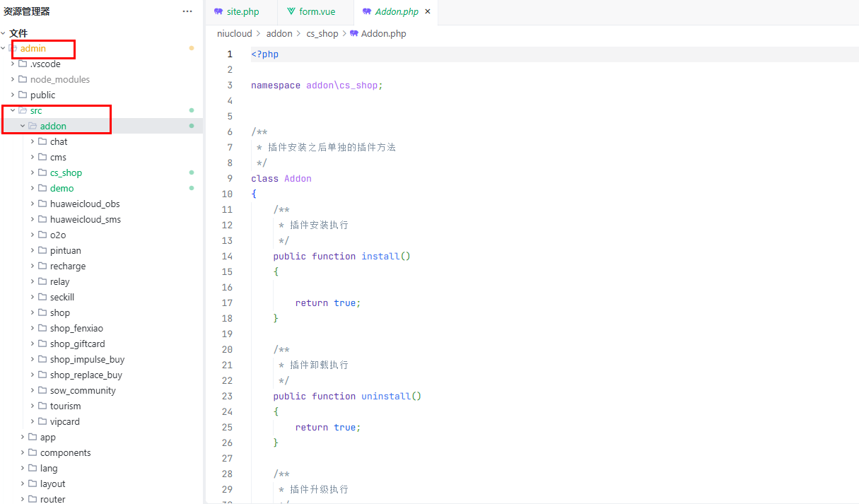Switch to the site.php tab
This screenshot has width=859, height=504.
pyautogui.click(x=242, y=12)
